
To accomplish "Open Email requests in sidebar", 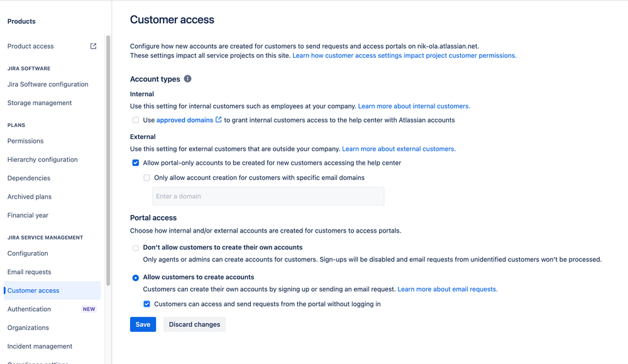I will click(x=30, y=272).
